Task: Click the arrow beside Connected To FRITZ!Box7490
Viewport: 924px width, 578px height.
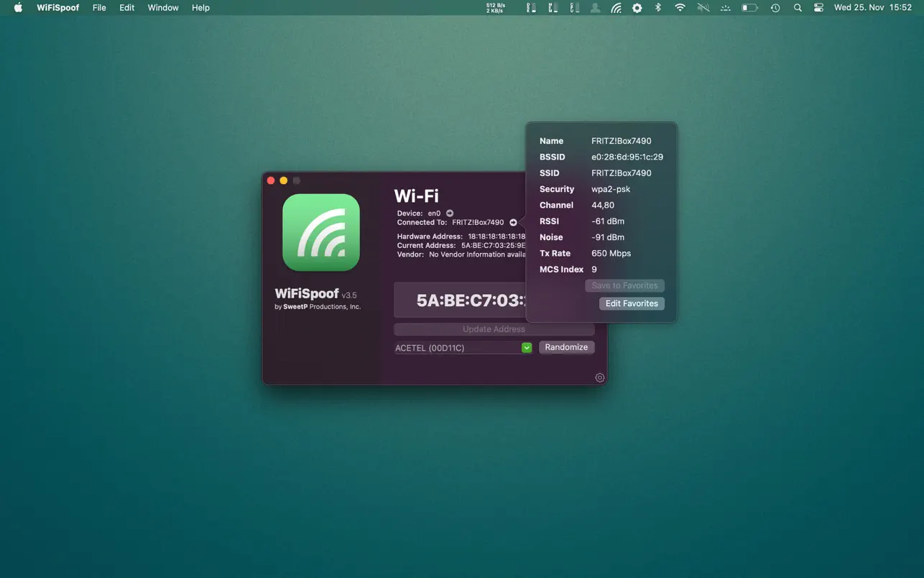Action: coord(513,223)
